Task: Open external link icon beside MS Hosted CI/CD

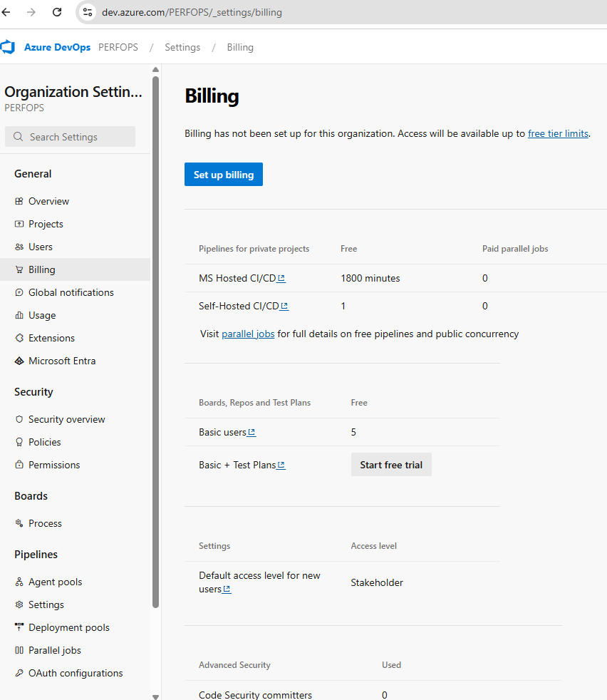Action: tap(281, 278)
